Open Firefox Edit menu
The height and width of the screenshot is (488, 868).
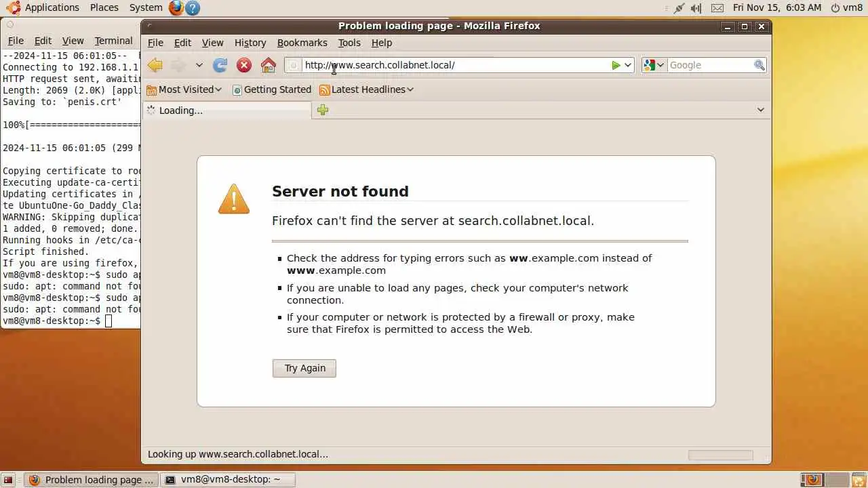point(182,43)
